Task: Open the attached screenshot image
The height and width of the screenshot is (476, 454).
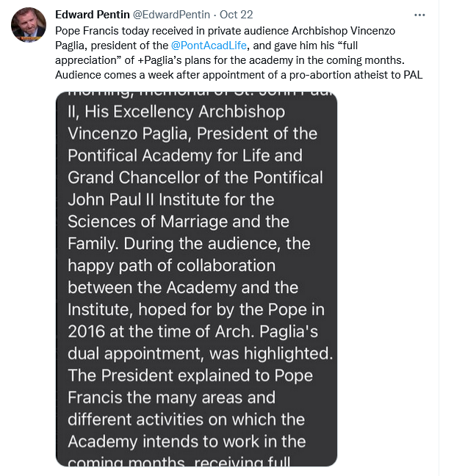Action: click(x=196, y=279)
